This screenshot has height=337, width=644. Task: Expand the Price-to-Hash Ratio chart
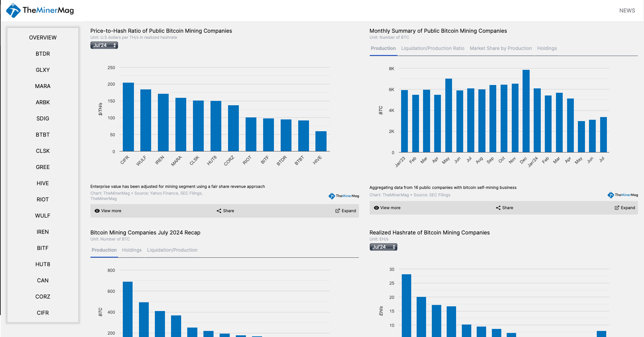tap(345, 211)
